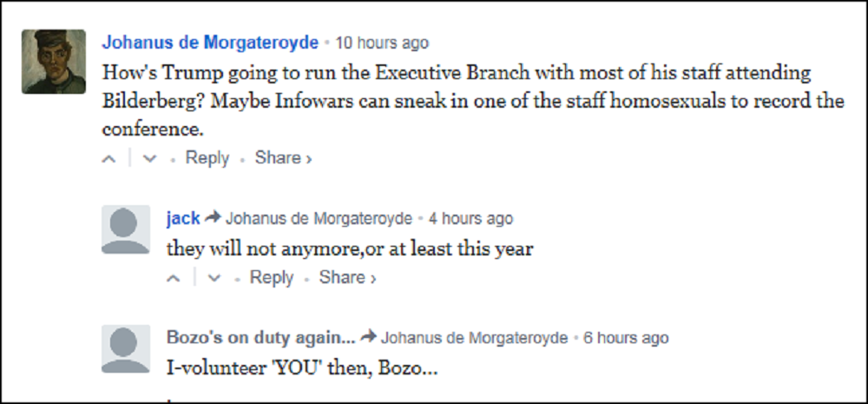Click the reply arrow beside Bozo's username
Image resolution: width=868 pixels, height=404 pixels.
369,338
